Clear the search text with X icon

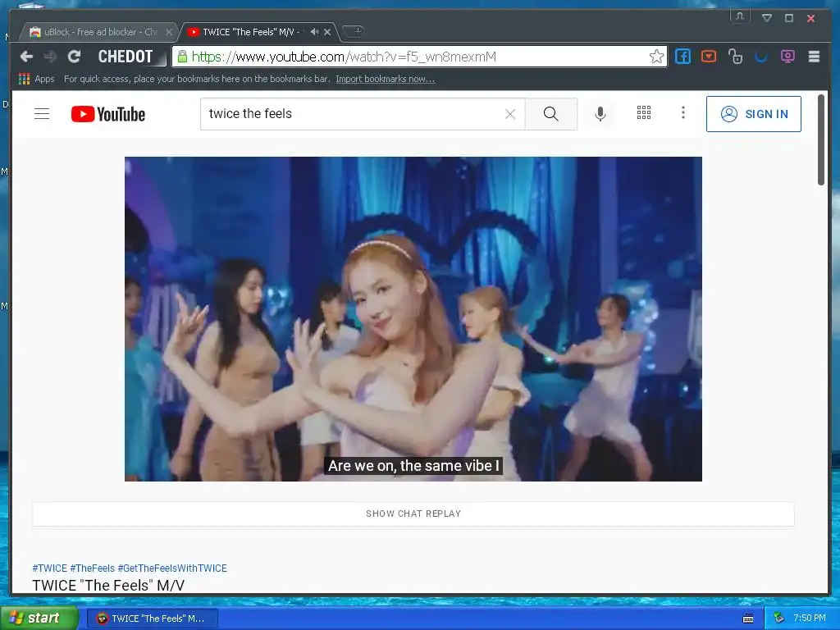click(510, 113)
